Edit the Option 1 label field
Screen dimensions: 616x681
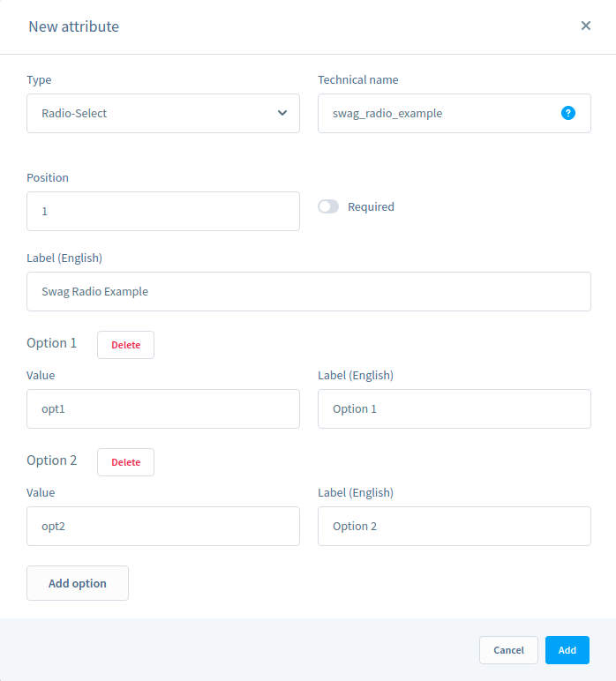(454, 408)
